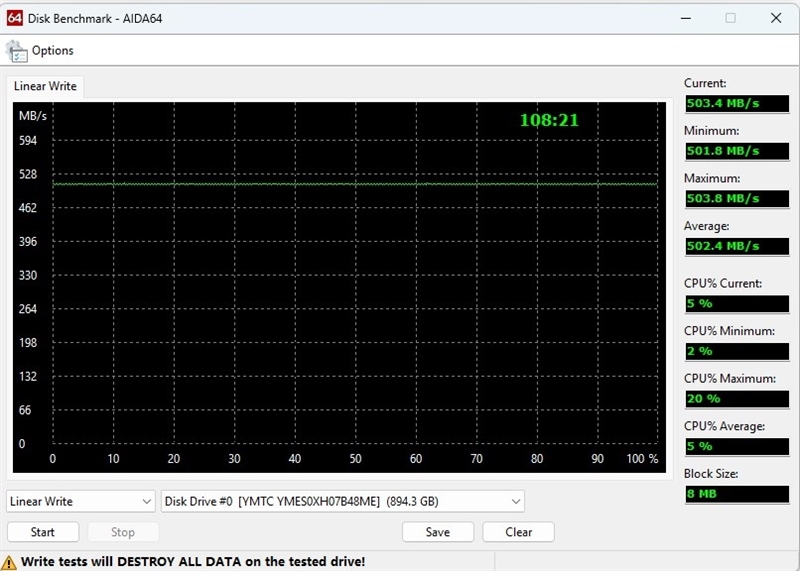
Task: Click the Stop button
Action: point(122,532)
